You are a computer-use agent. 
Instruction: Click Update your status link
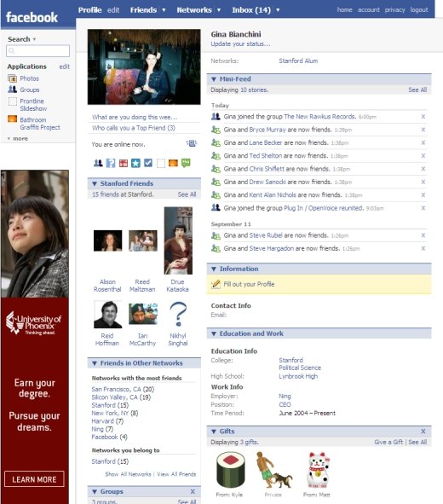240,43
